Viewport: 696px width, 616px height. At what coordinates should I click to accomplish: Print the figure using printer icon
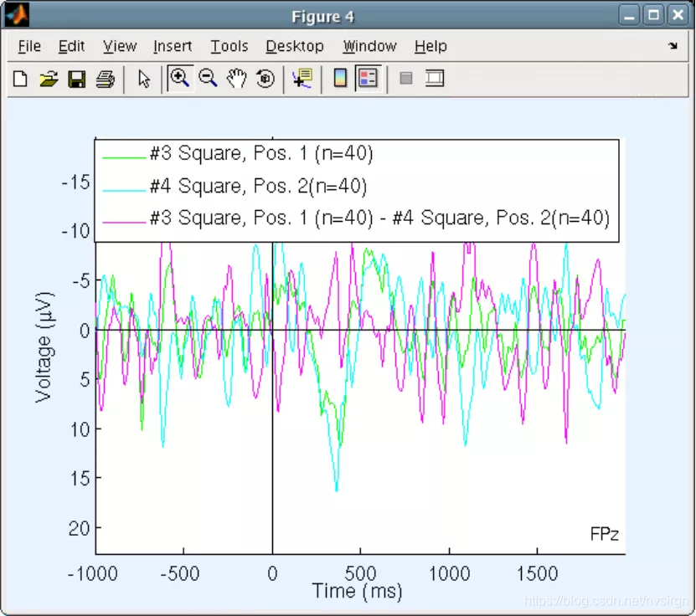click(106, 79)
